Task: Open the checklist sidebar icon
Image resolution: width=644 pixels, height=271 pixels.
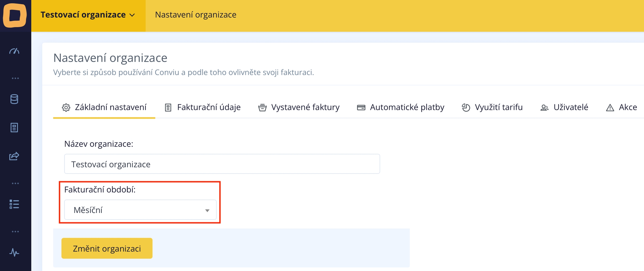Action: [14, 204]
